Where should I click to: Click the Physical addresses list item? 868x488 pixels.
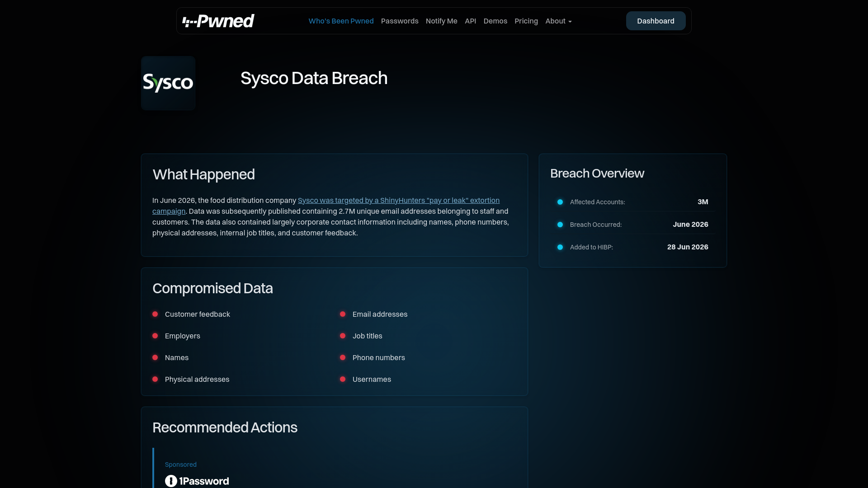(197, 379)
